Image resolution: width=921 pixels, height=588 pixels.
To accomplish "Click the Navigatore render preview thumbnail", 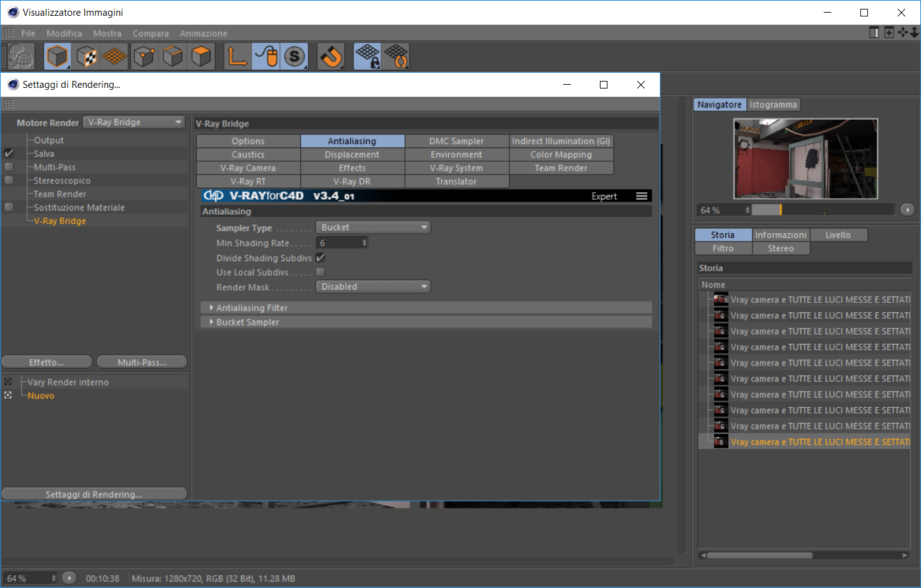I will coord(805,159).
